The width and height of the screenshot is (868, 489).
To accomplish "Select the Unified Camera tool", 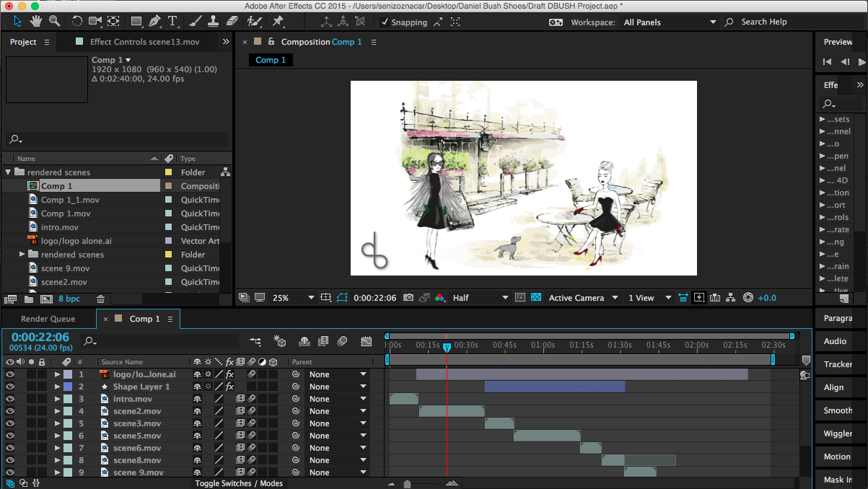I will tap(95, 21).
